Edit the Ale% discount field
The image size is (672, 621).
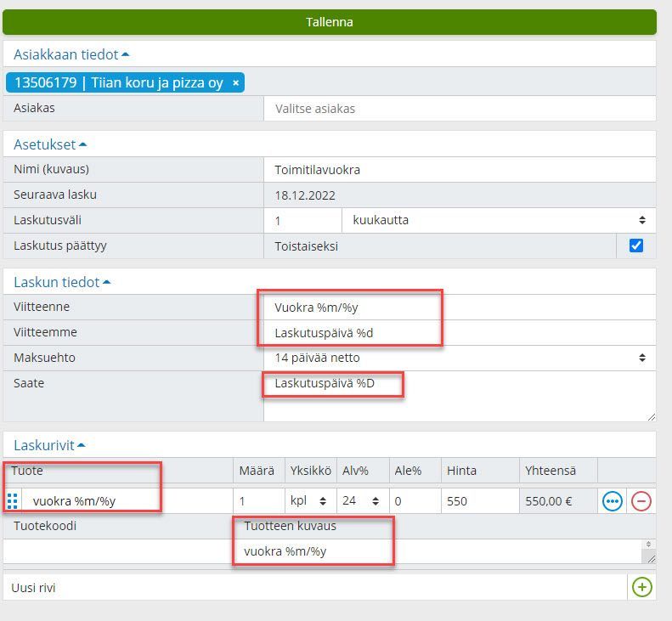(415, 501)
